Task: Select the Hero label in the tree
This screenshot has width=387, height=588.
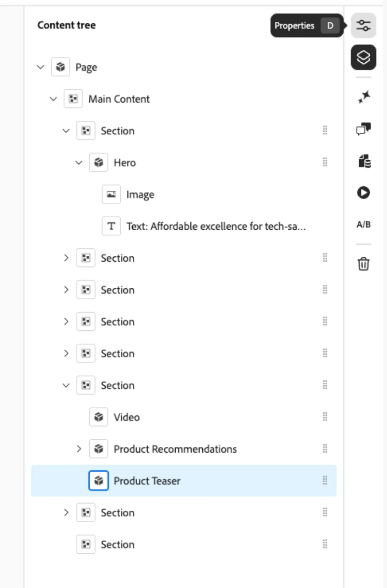Action: coord(125,163)
